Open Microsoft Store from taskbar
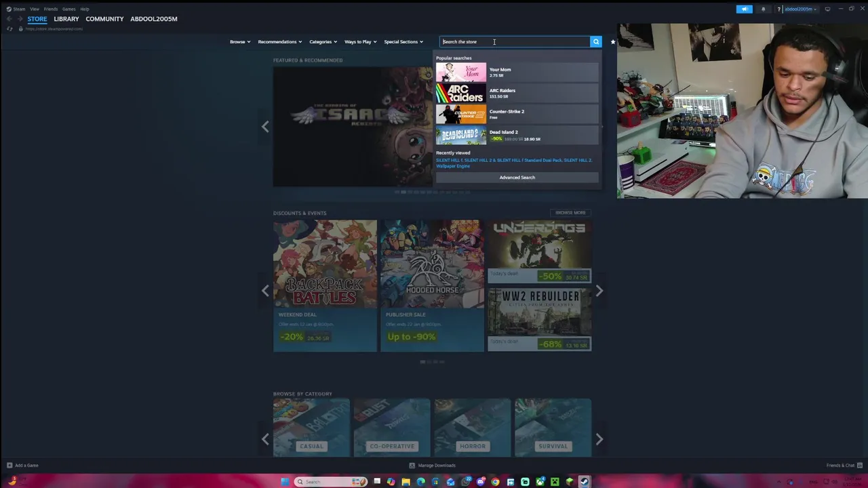 coord(435,482)
